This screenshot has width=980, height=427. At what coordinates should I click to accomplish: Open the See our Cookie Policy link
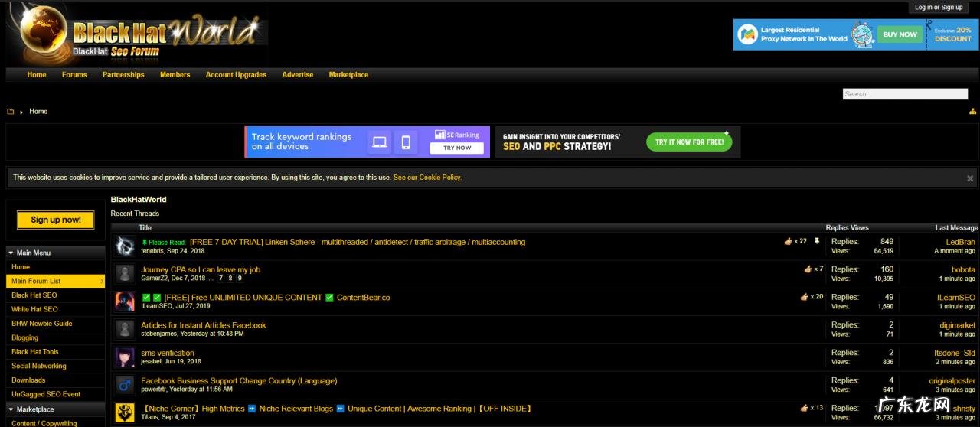tap(427, 178)
